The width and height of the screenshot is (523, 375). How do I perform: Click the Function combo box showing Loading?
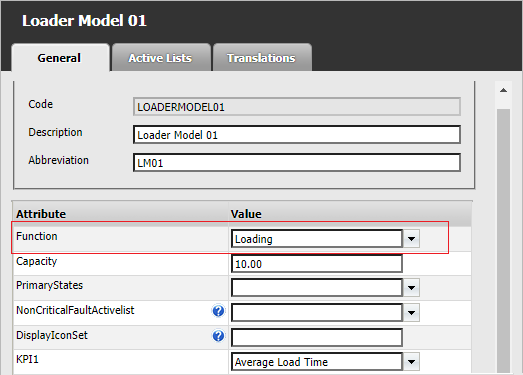(x=317, y=239)
